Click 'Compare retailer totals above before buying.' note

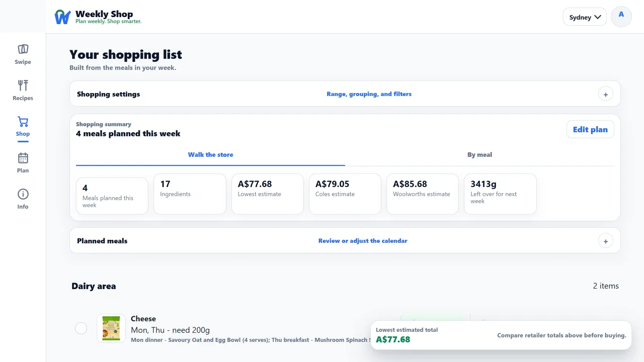[561, 335]
